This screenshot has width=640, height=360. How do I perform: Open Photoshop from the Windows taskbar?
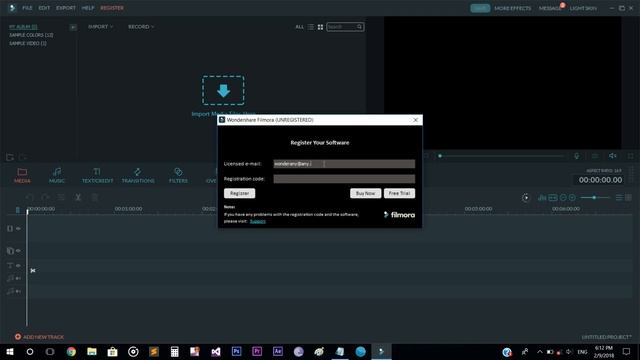[236, 351]
